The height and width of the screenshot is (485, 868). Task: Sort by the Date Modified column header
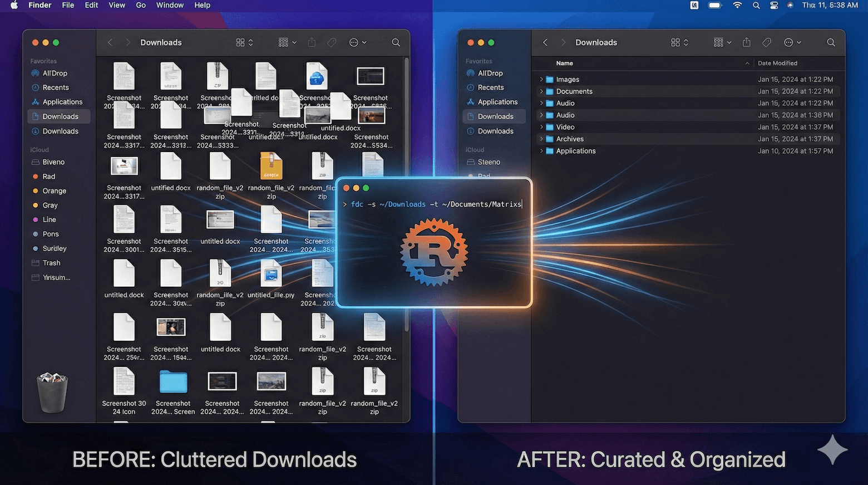click(x=777, y=63)
